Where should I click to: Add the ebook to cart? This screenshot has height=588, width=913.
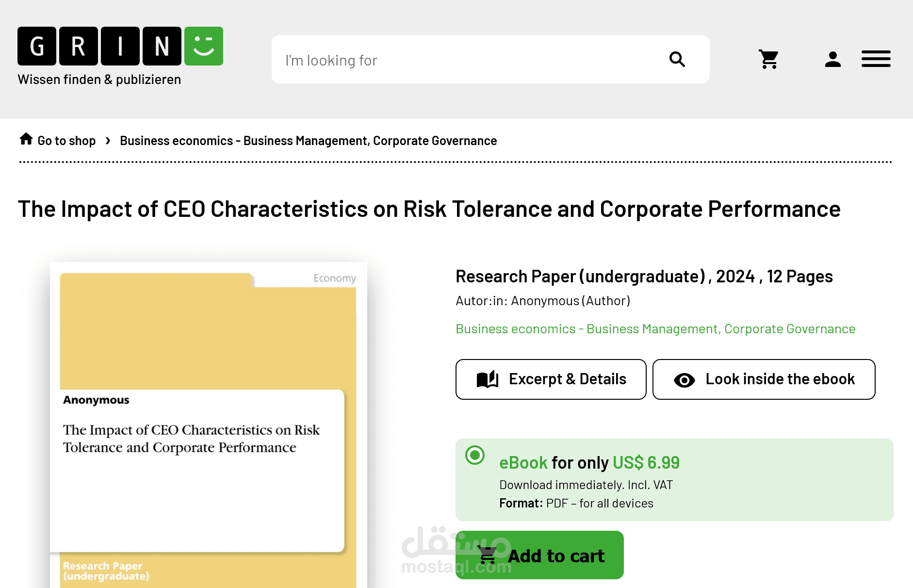(x=539, y=555)
